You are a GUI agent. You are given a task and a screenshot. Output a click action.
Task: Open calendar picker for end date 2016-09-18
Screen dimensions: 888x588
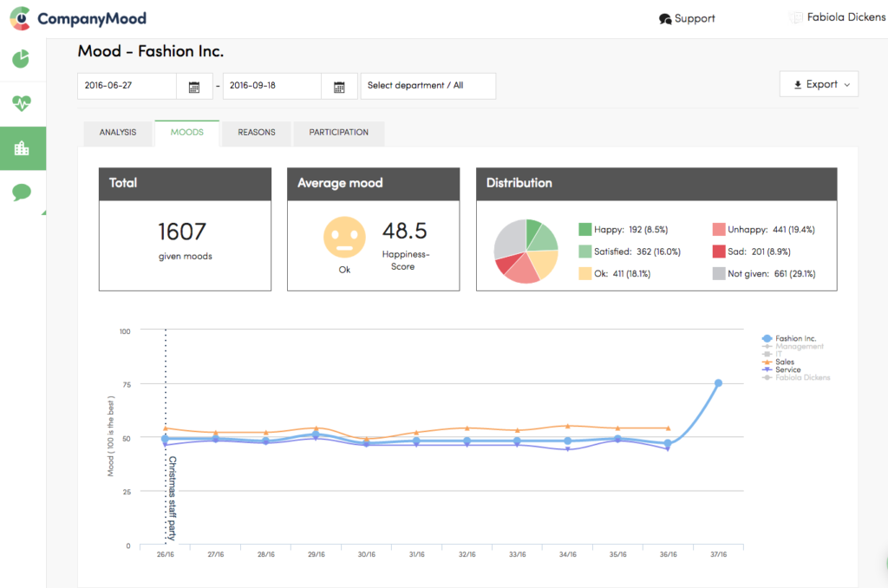339,87
